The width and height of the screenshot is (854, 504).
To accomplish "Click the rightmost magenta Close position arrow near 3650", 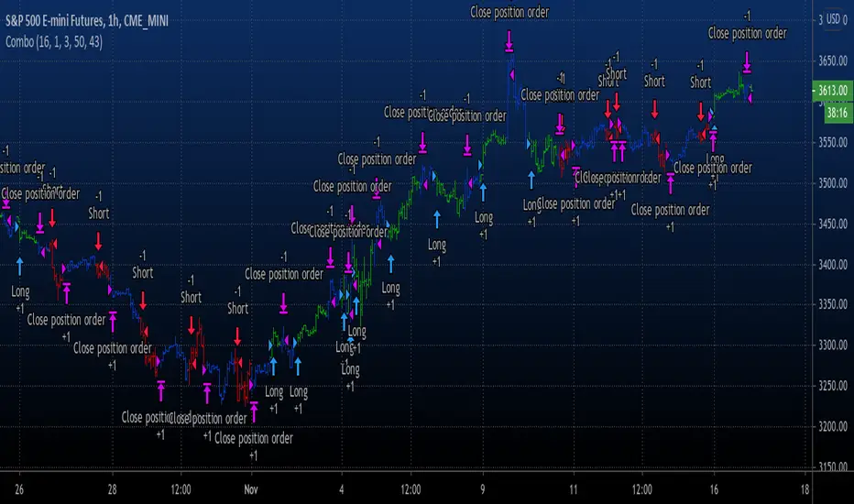I will (747, 62).
